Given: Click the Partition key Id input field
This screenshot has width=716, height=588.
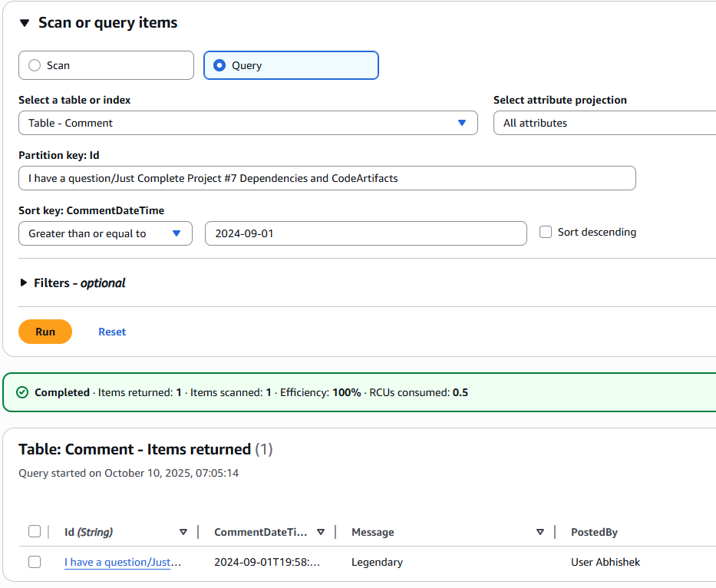Looking at the screenshot, I should tap(327, 178).
